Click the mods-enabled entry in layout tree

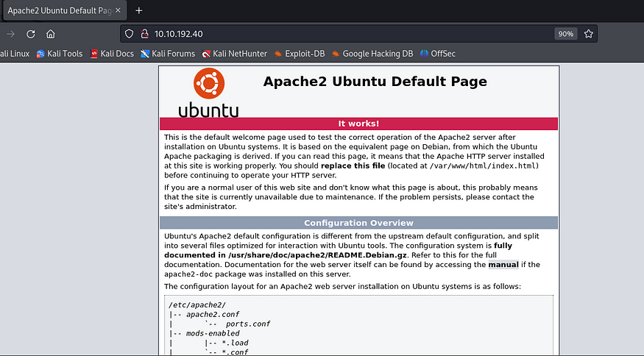point(213,333)
